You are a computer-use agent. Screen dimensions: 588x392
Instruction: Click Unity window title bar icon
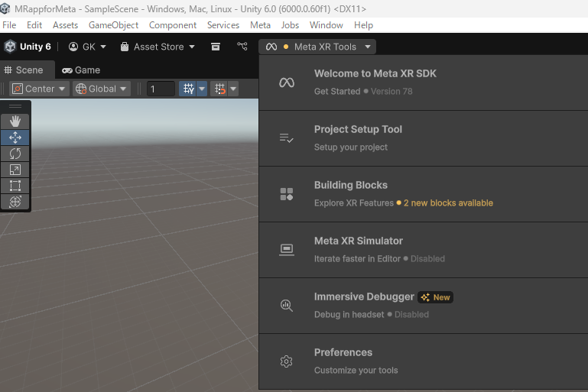click(5, 8)
